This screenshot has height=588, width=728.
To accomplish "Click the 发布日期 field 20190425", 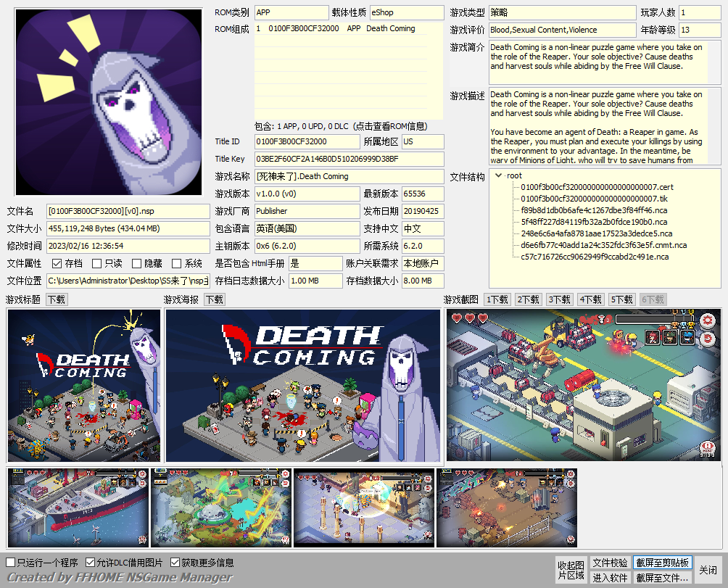I will [x=423, y=211].
